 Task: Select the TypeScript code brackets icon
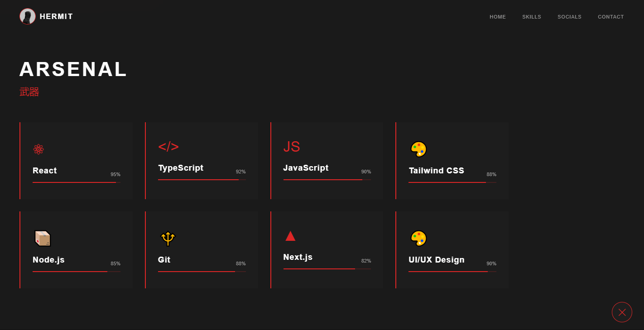click(x=168, y=146)
